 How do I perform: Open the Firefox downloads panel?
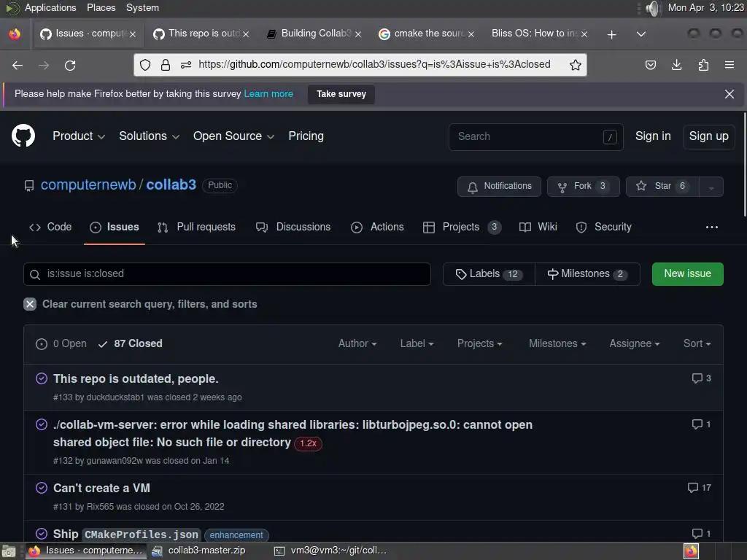[676, 65]
